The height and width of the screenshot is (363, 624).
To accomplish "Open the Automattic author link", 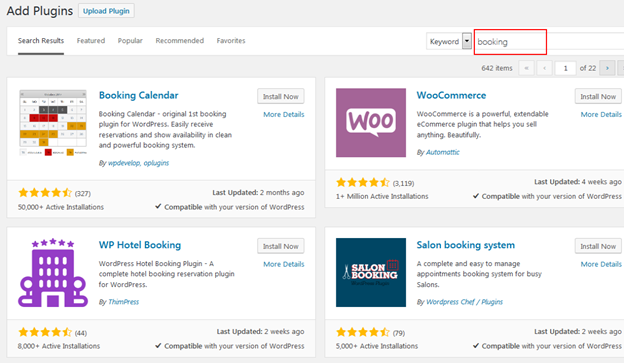I will click(443, 152).
